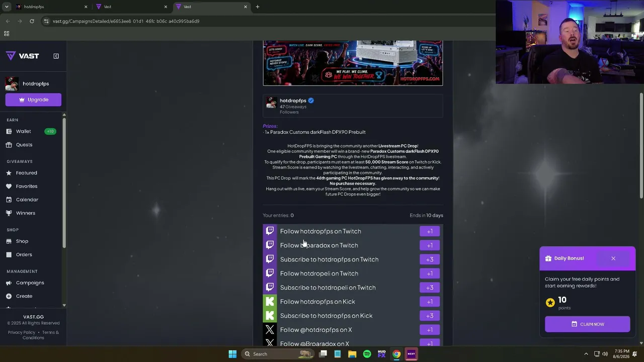This screenshot has height=362, width=644.
Task: Click the browser address bar URL
Action: click(126, 21)
